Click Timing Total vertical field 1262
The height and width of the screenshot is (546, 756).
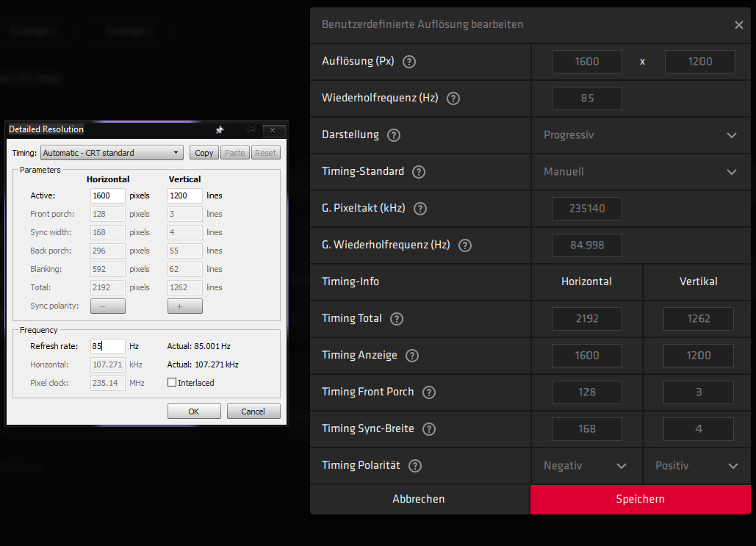click(699, 319)
